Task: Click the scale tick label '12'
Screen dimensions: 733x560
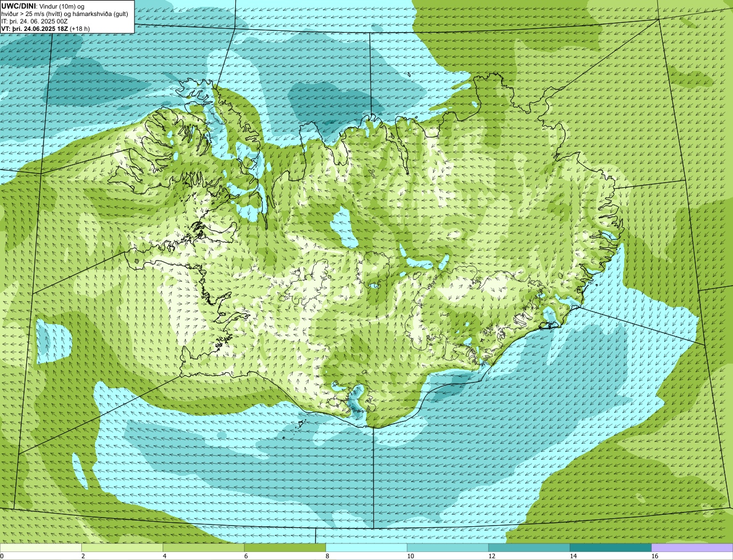Action: (x=492, y=556)
